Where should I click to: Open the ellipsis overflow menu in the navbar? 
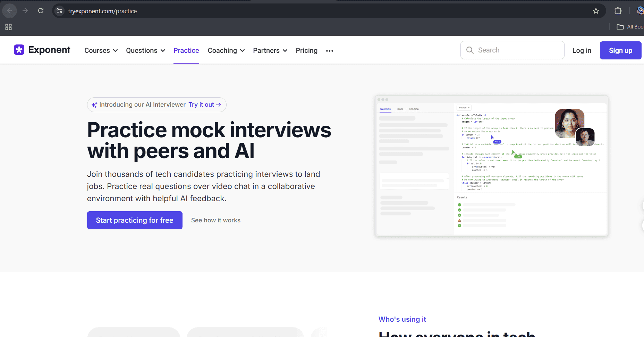[329, 51]
